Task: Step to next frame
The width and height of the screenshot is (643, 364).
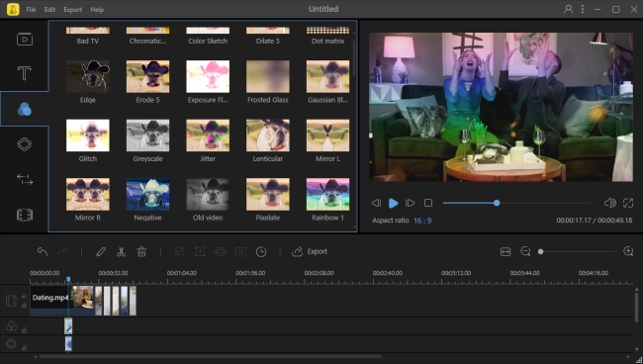Action: 410,203
